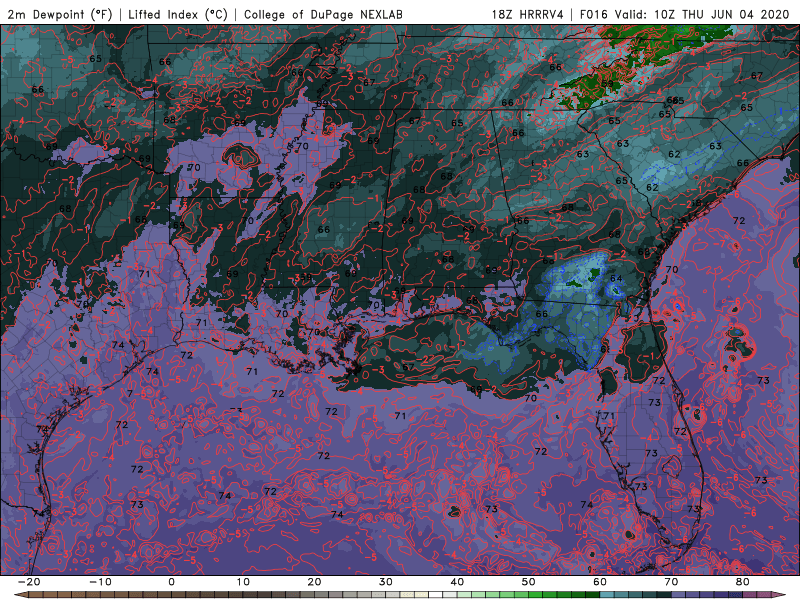Click the "Valid: 10Z THU JUN 04 2020" text
800x600 pixels.
point(702,14)
